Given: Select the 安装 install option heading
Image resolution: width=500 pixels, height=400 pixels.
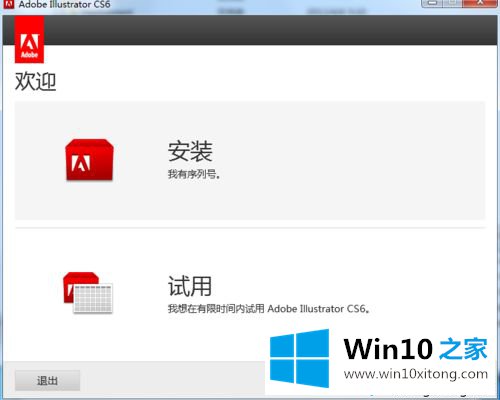Looking at the screenshot, I should click(x=190, y=151).
